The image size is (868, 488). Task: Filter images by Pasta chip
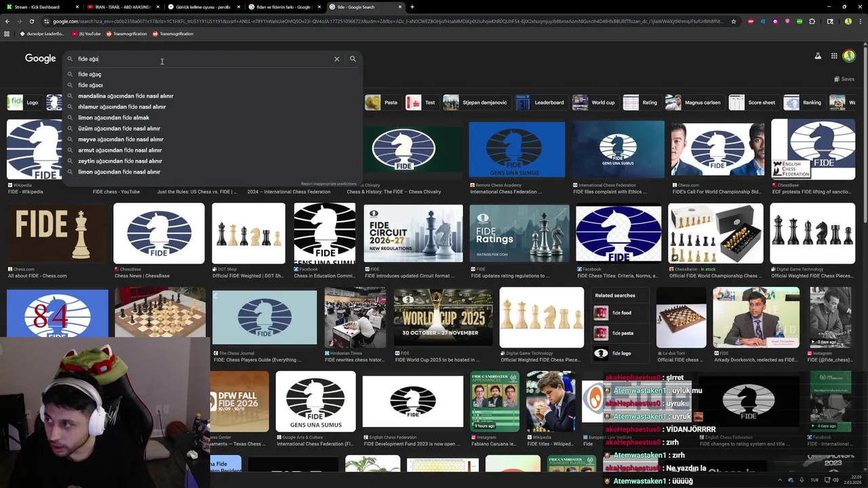coord(382,102)
